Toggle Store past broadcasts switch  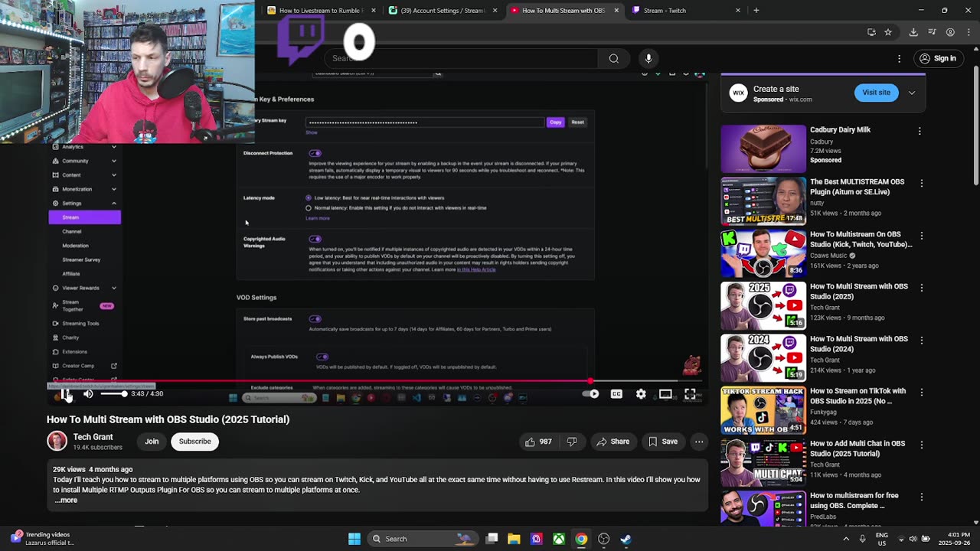[315, 318]
